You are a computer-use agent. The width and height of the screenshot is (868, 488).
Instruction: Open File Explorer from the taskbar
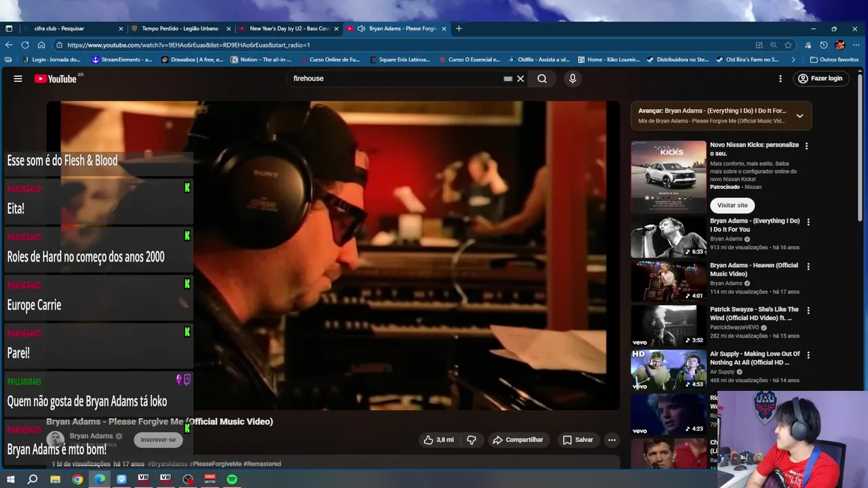click(x=55, y=479)
